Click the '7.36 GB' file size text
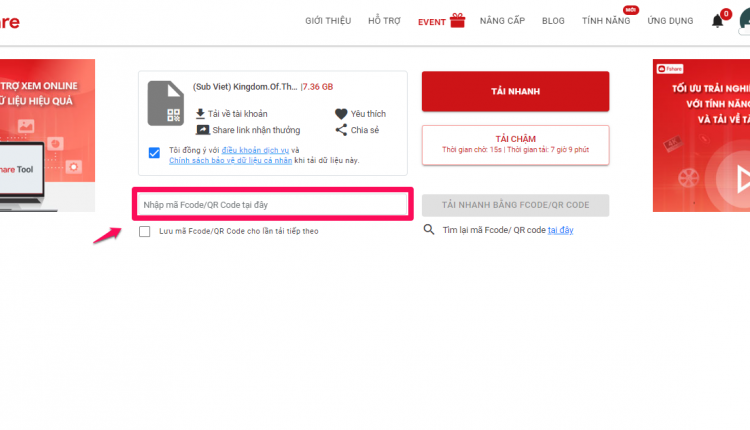Image resolution: width=750 pixels, height=430 pixels. click(x=318, y=87)
